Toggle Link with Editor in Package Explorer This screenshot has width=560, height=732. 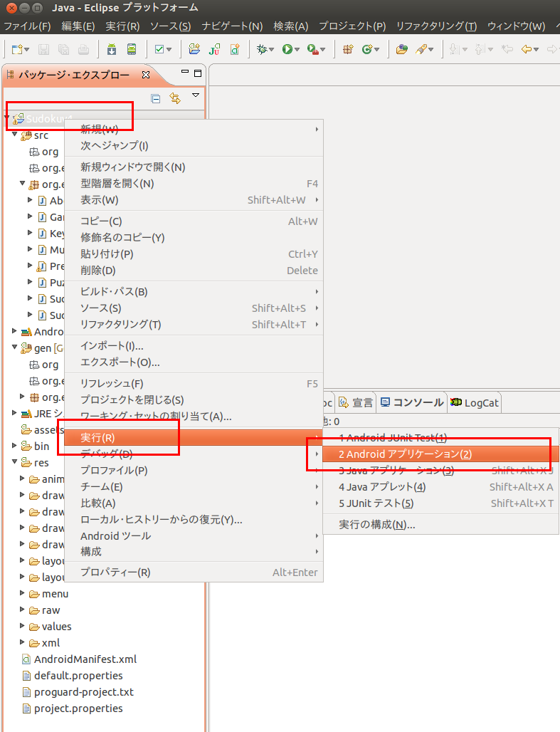pos(175,98)
